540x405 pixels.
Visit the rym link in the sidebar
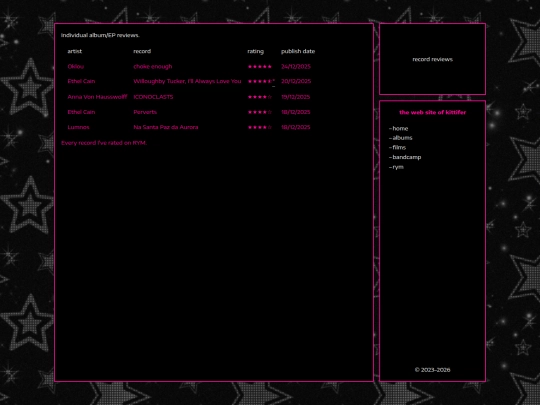point(398,167)
